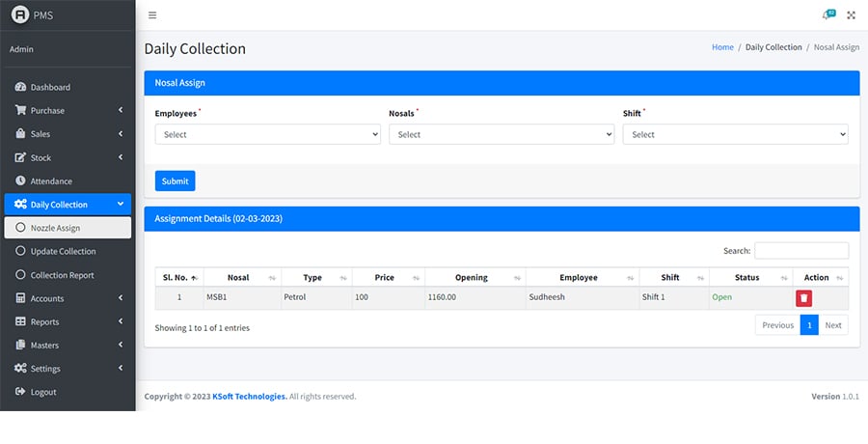Go to Update Collection page

pyautogui.click(x=63, y=252)
